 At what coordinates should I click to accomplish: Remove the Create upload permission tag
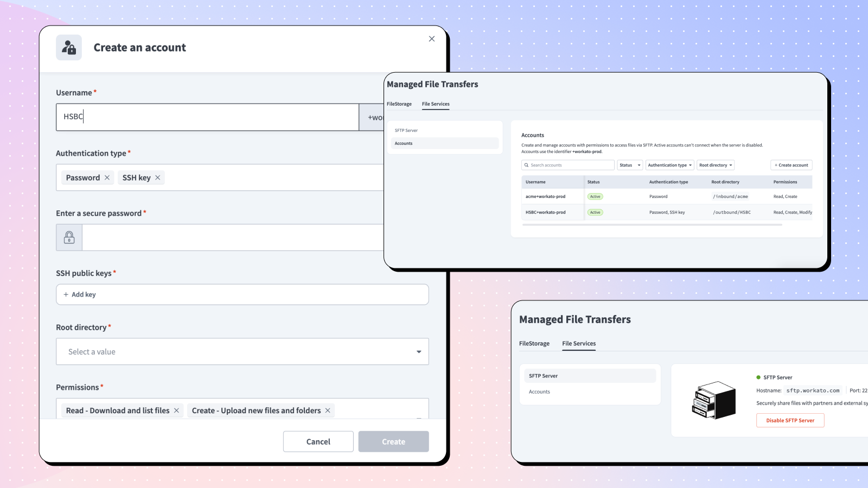tap(328, 411)
